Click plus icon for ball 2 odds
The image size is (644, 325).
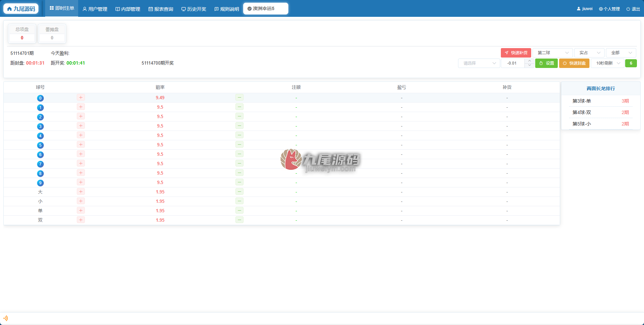point(81,116)
